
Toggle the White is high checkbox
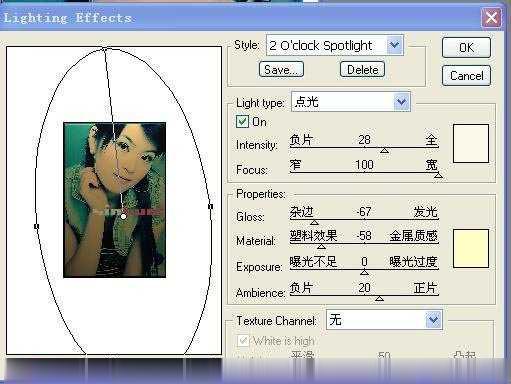coord(242,341)
